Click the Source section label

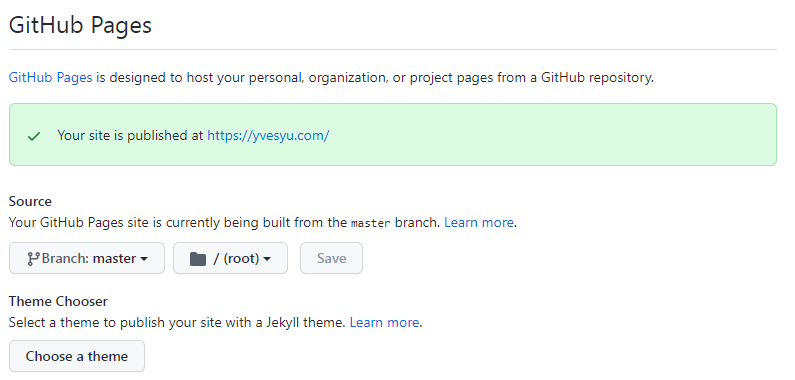coord(30,201)
